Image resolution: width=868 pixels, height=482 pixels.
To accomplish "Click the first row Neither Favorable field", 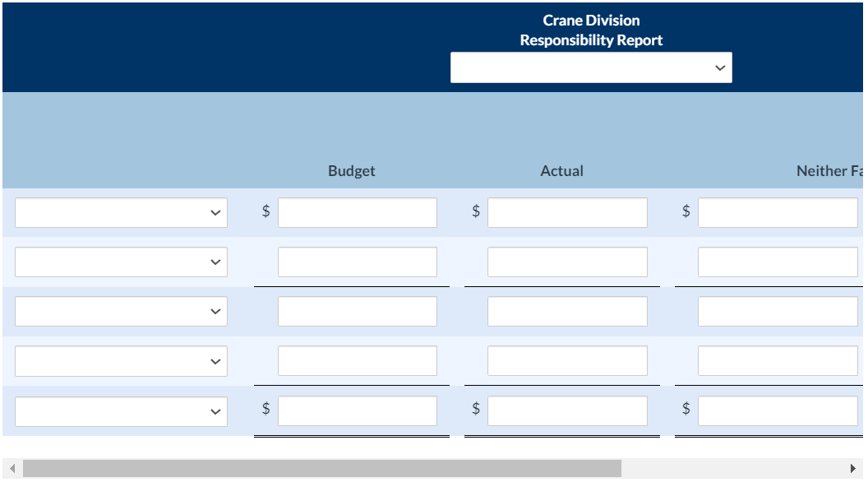I will coord(777,211).
